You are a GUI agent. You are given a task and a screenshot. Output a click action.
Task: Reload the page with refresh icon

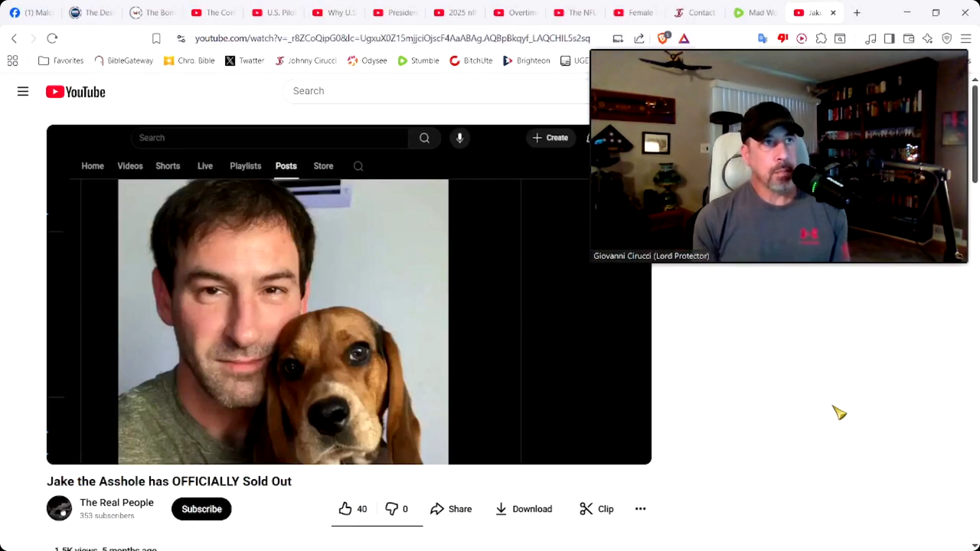52,38
